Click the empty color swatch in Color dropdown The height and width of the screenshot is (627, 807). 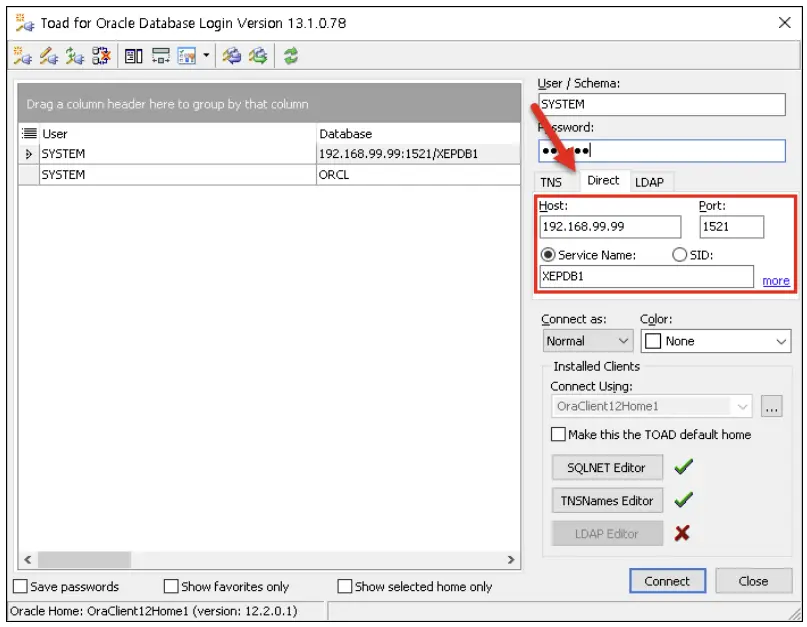[x=653, y=341]
